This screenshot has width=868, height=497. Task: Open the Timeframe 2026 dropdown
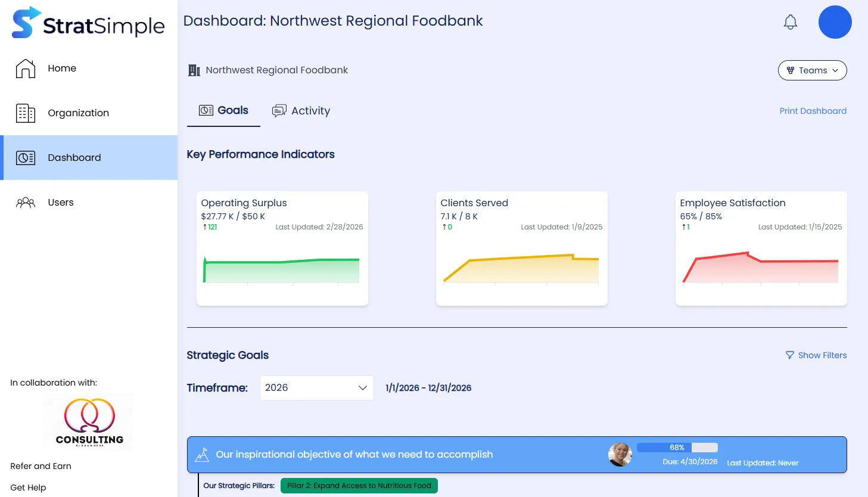click(x=317, y=388)
